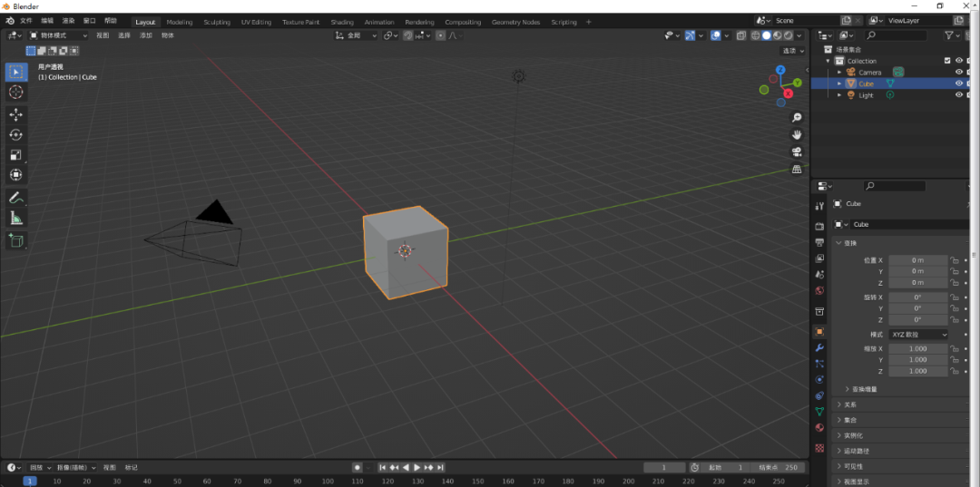Switch to the Sculpting workspace tab
Viewport: 980px width, 487px height.
pos(217,22)
